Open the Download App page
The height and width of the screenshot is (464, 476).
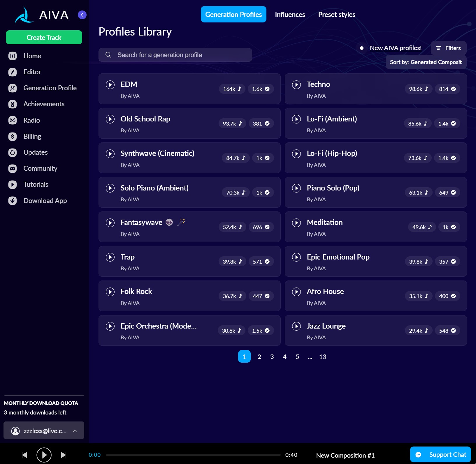click(x=38, y=201)
